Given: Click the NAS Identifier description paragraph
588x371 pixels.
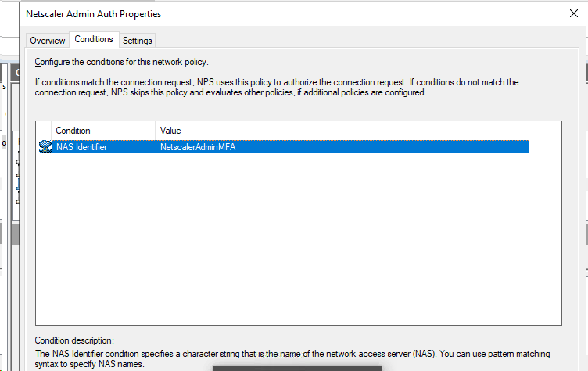Looking at the screenshot, I should click(x=292, y=358).
